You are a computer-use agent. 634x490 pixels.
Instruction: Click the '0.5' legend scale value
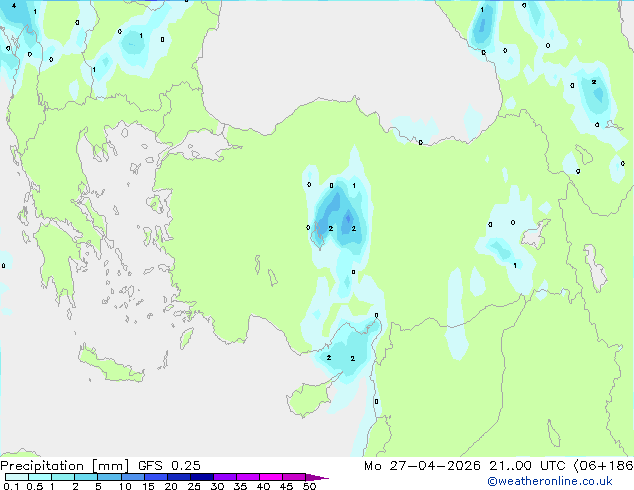pos(35,486)
